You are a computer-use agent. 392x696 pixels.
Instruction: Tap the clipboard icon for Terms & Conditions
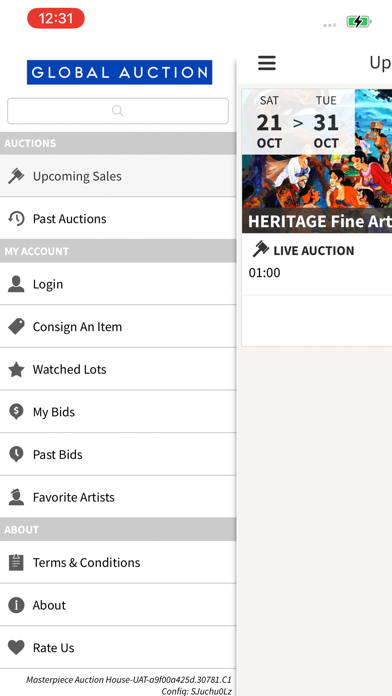16,562
